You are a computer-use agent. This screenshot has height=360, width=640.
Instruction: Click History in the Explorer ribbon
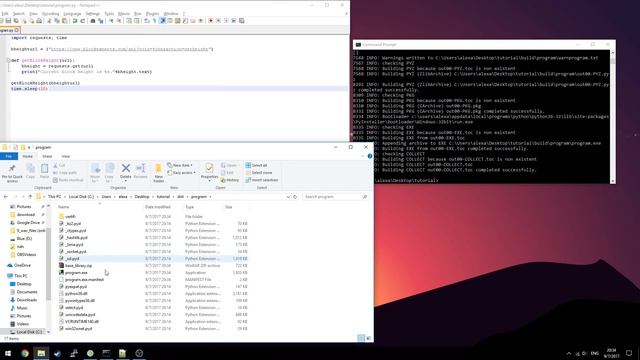point(230,180)
